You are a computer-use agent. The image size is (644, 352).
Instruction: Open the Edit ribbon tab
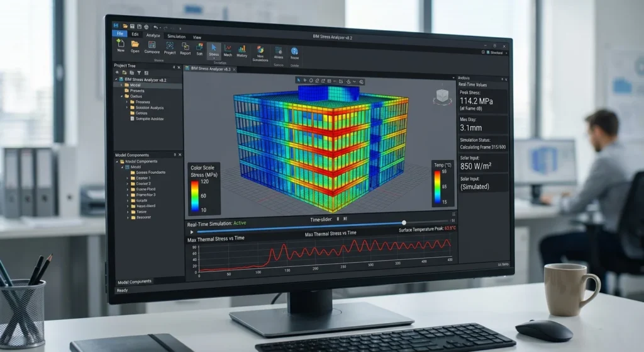click(x=135, y=34)
